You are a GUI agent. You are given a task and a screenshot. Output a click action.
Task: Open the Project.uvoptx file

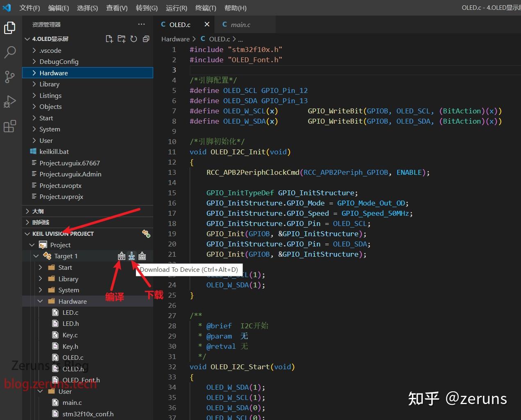[x=88, y=185]
